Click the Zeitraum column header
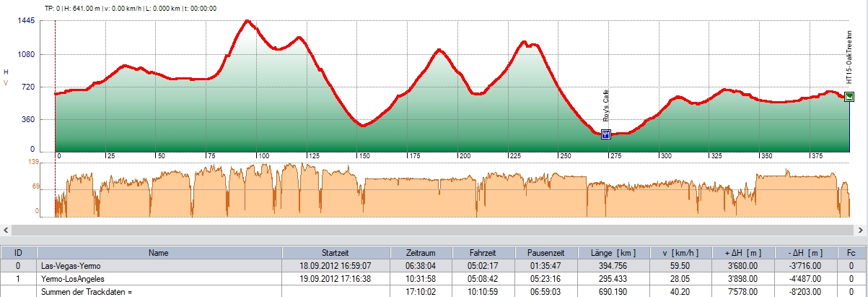868x297 pixels. 421,253
